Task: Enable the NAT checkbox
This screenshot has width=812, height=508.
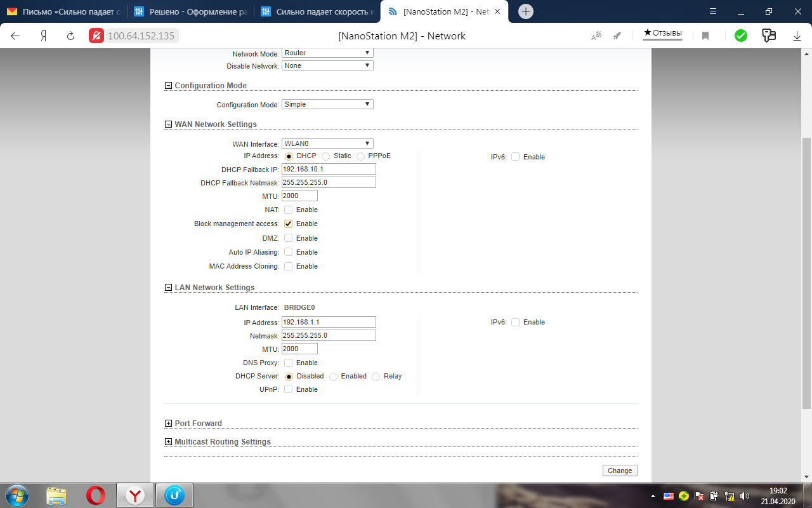Action: click(288, 210)
